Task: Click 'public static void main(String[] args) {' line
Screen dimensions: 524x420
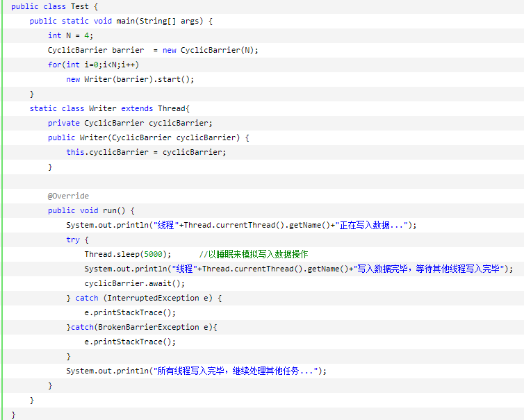Action: 121,21
